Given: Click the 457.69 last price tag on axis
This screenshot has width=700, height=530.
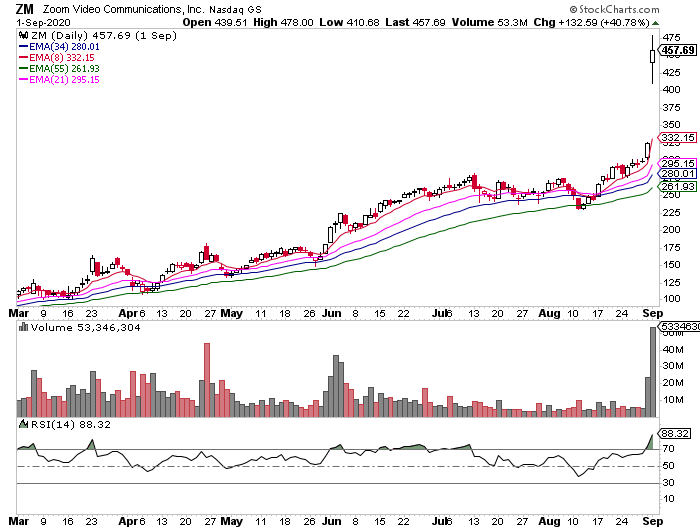Looking at the screenshot, I should [678, 50].
